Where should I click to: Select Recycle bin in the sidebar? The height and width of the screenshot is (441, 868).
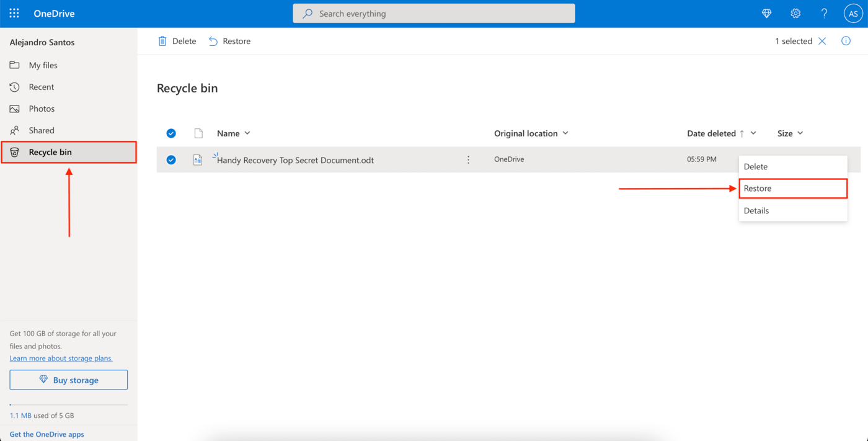68,152
